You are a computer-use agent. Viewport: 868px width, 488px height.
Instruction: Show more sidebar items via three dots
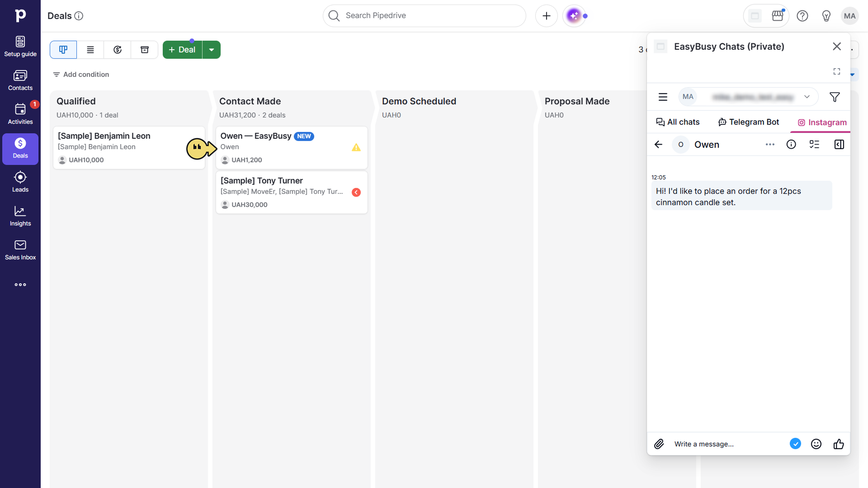20,285
